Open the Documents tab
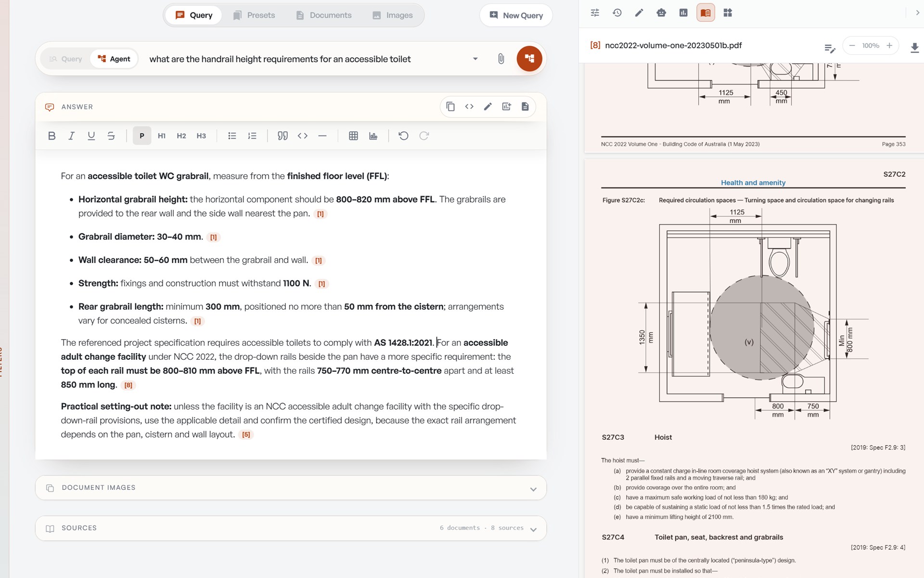This screenshot has height=578, width=924. pyautogui.click(x=323, y=15)
